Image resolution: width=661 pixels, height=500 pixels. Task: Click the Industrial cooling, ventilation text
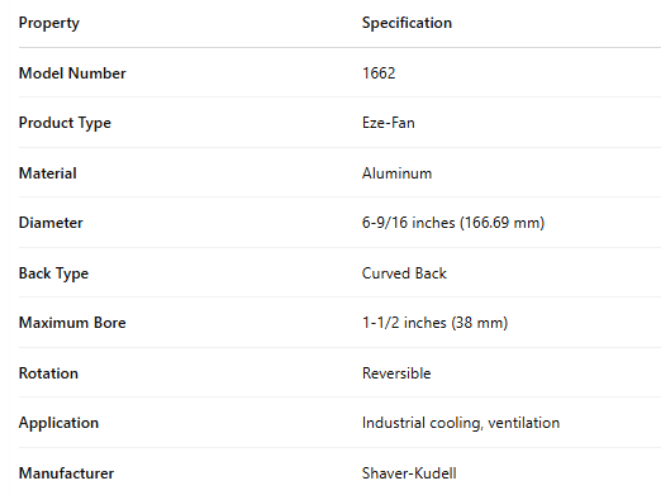pyautogui.click(x=460, y=423)
